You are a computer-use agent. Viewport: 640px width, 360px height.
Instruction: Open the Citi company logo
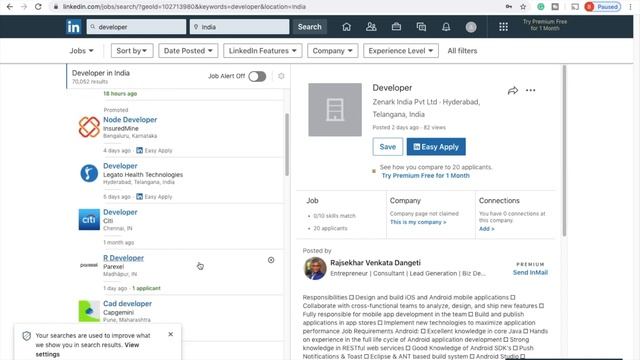point(89,219)
